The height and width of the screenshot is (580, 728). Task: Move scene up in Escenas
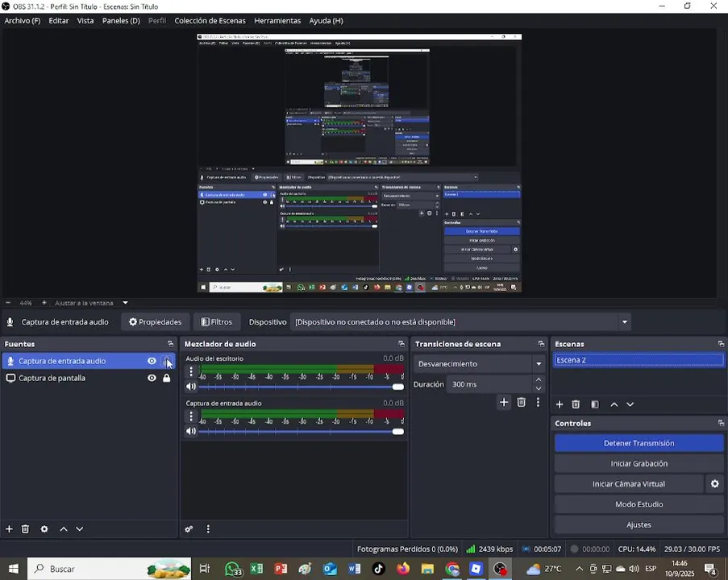(614, 404)
